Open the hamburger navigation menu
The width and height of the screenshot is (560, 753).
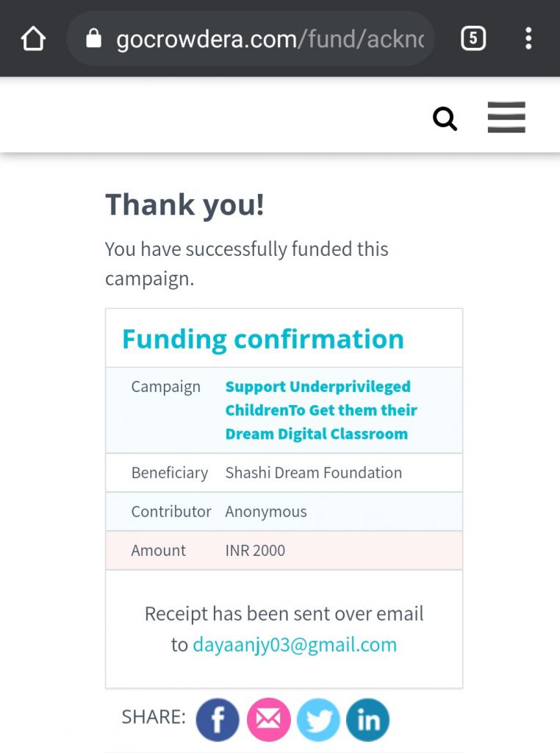pos(506,117)
